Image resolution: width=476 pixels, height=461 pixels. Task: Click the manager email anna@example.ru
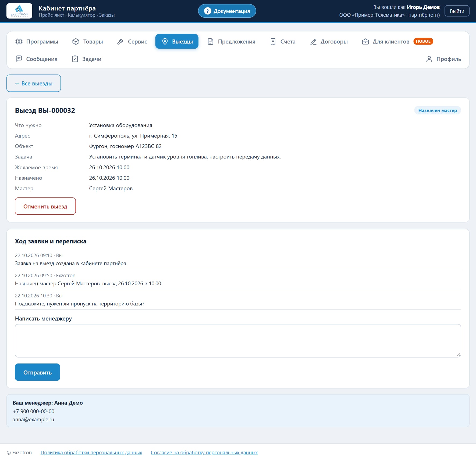(x=33, y=420)
